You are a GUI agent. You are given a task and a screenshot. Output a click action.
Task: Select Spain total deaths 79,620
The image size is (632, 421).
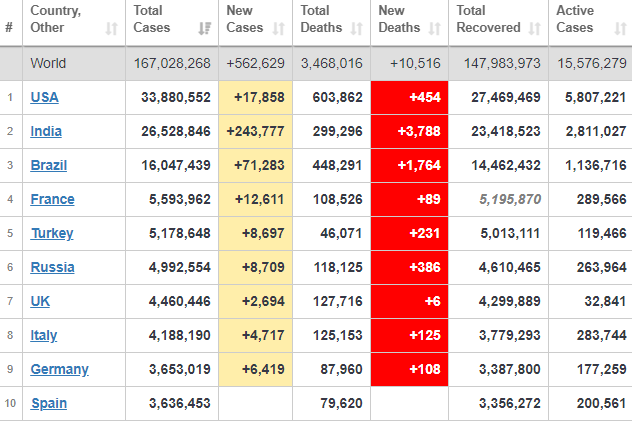(x=341, y=403)
